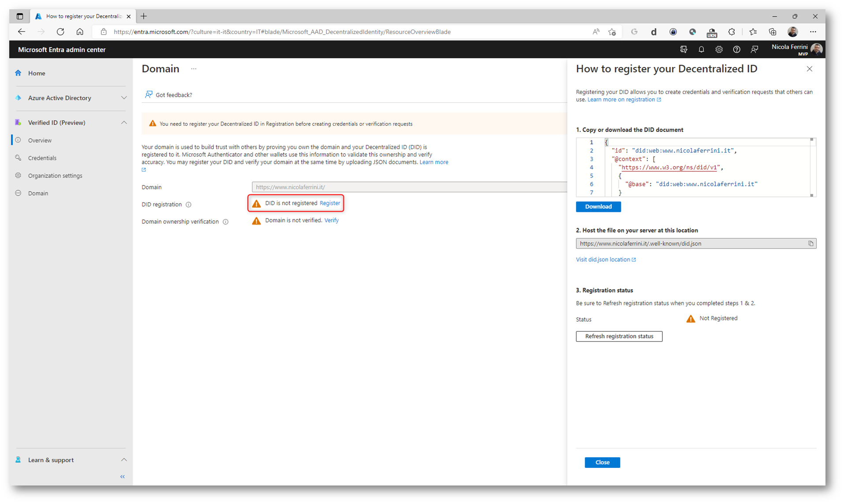This screenshot has width=844, height=504.
Task: Click the browser address bar URL
Action: [x=282, y=32]
